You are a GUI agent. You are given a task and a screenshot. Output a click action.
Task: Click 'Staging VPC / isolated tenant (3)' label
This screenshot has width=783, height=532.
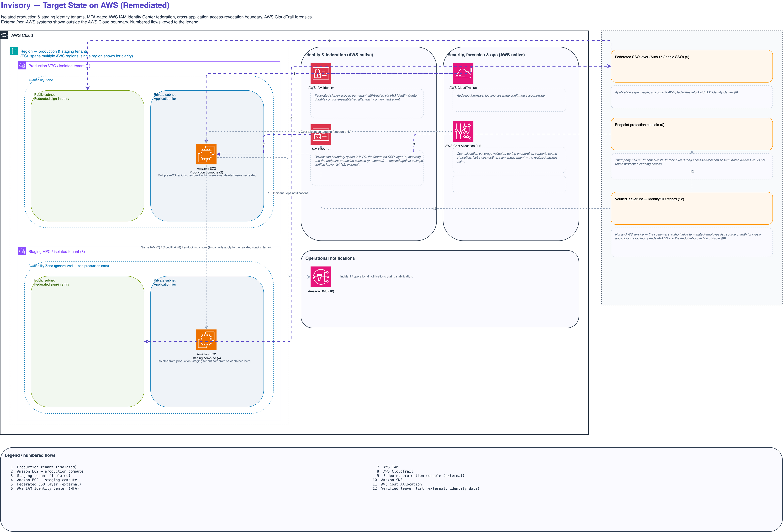(x=57, y=251)
